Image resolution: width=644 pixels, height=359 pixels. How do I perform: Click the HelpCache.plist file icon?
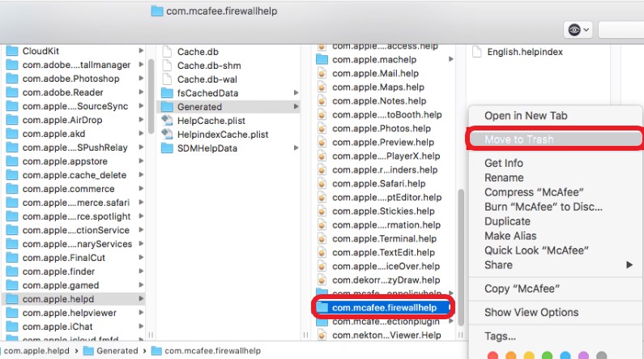coord(167,121)
